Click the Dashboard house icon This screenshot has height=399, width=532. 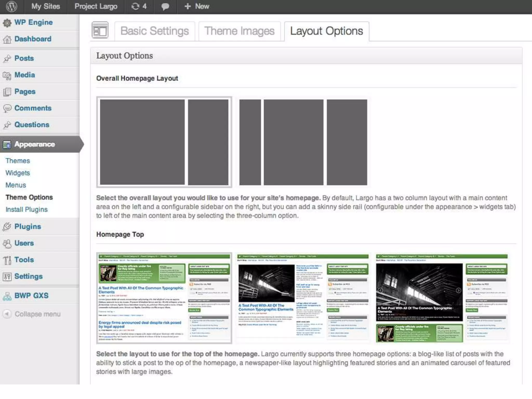pos(7,39)
